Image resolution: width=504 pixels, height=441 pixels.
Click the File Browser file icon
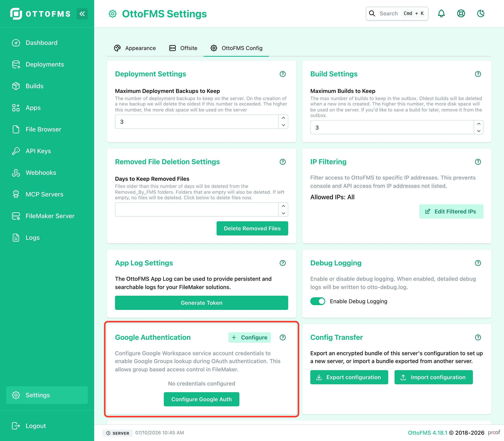[x=16, y=130]
